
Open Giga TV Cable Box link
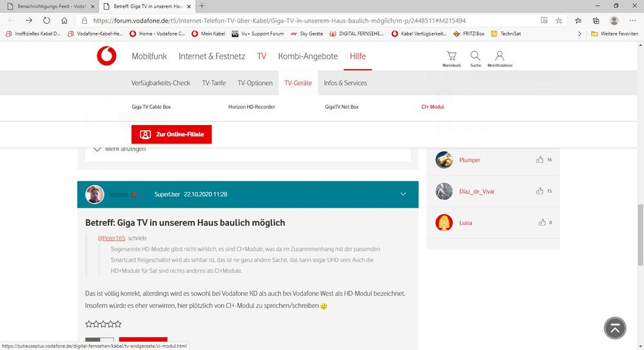click(151, 107)
